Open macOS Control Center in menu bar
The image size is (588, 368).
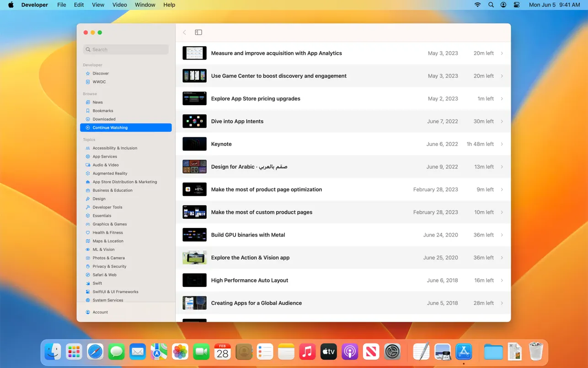click(x=517, y=5)
